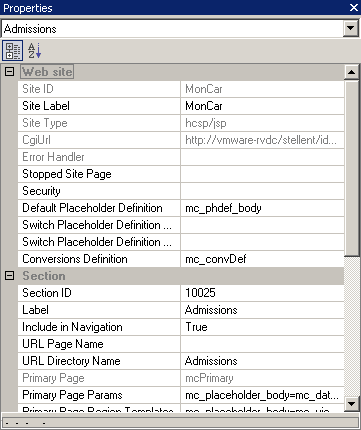The image size is (361, 430).
Task: Select the Section category header
Action: (44, 276)
